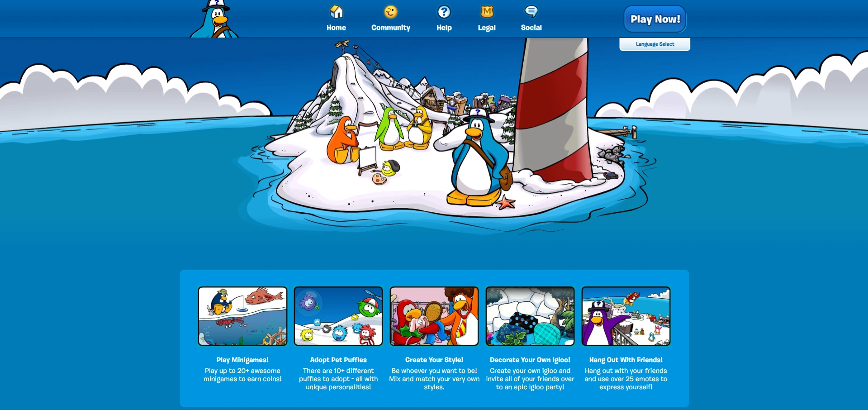Click the "Create Your Style!" heading

pos(434,360)
